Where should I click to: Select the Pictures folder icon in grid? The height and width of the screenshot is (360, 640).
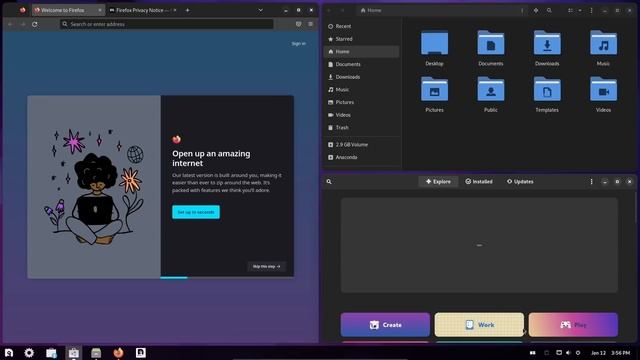click(x=434, y=89)
